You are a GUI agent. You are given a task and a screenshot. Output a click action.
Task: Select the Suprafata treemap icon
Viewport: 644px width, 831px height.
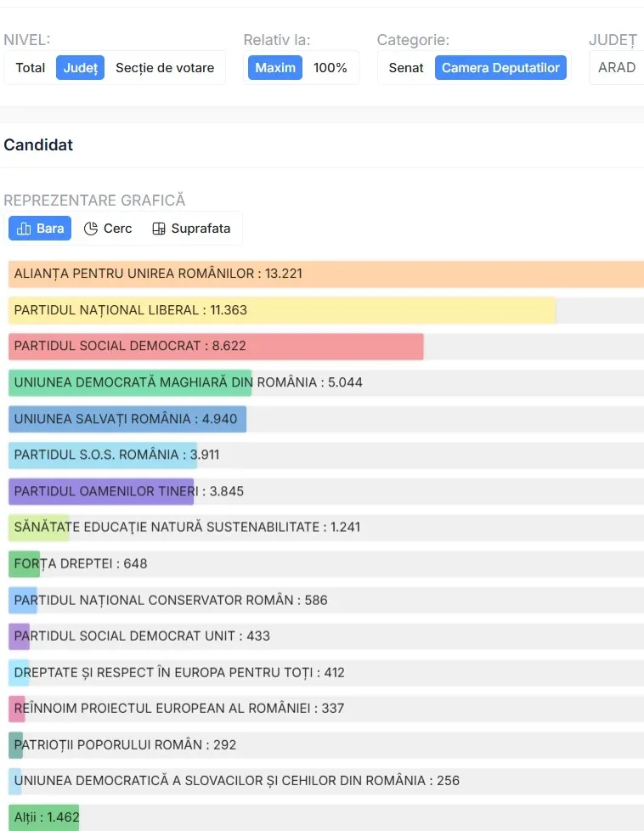point(159,229)
